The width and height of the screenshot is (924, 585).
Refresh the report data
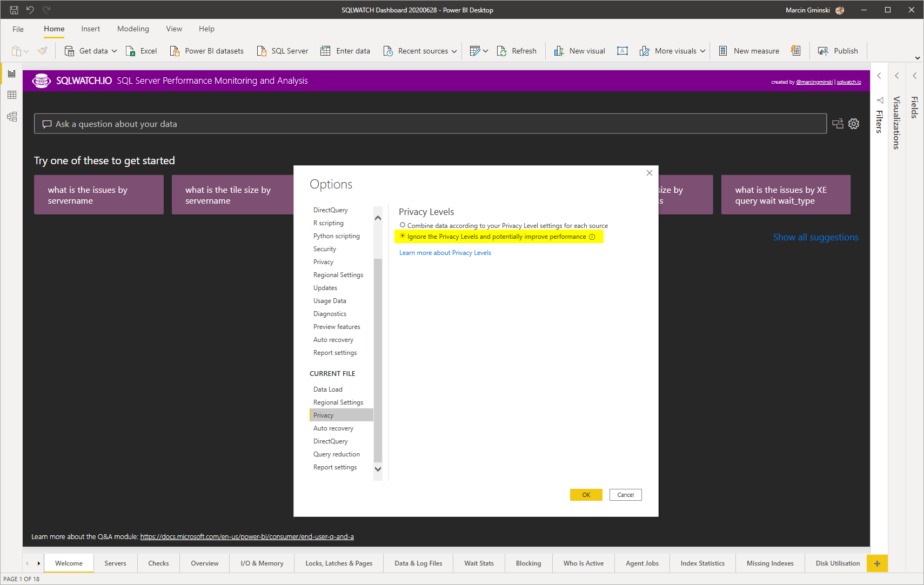pyautogui.click(x=517, y=51)
